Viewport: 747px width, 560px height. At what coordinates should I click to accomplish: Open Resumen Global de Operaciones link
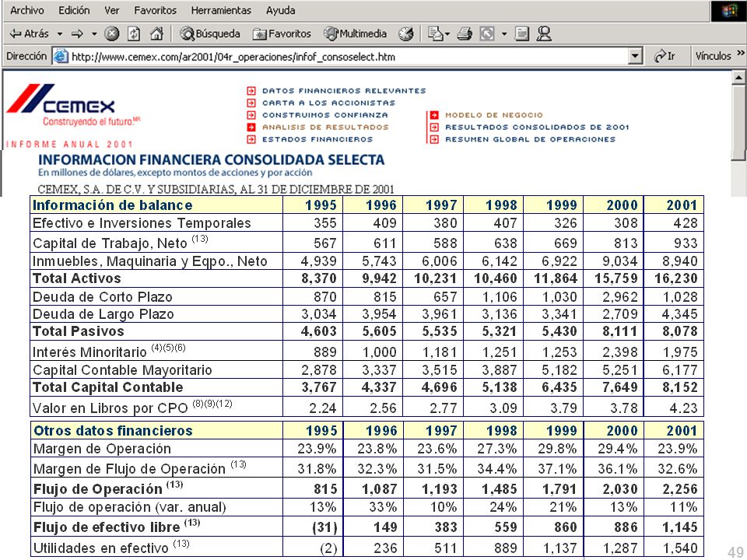530,139
